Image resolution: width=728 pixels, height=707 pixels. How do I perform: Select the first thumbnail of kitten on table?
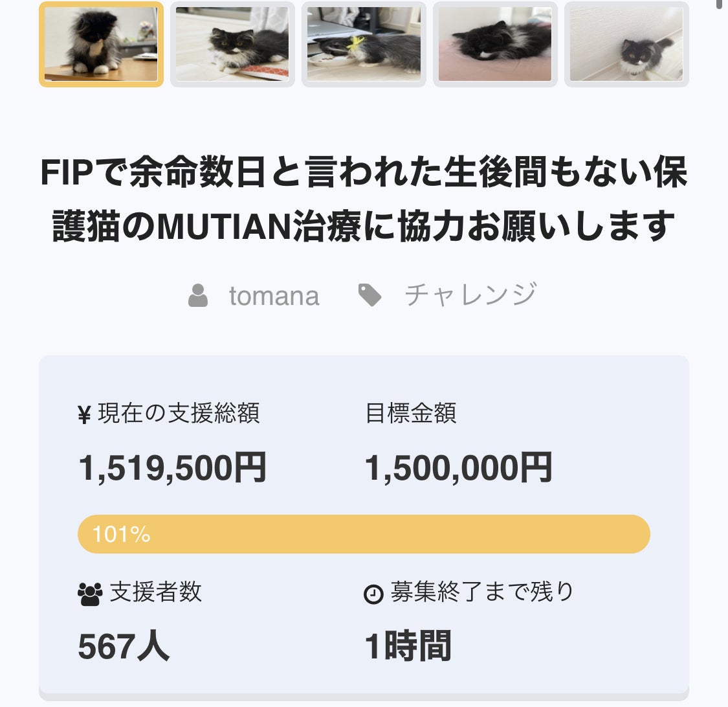[101, 44]
